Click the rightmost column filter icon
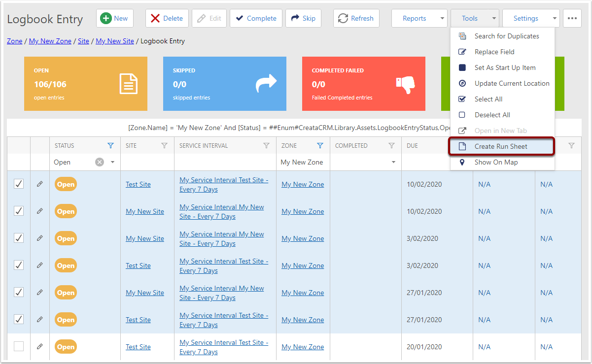The height and width of the screenshot is (364, 592). point(572,146)
